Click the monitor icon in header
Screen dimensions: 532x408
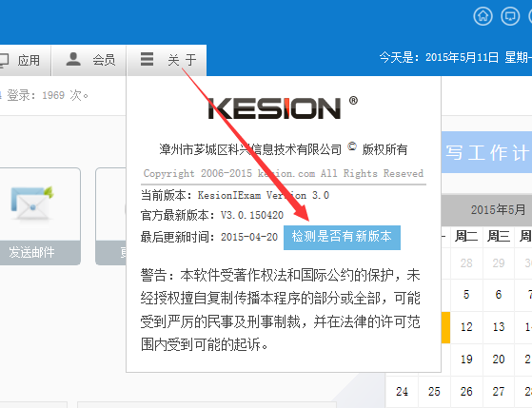[510, 16]
